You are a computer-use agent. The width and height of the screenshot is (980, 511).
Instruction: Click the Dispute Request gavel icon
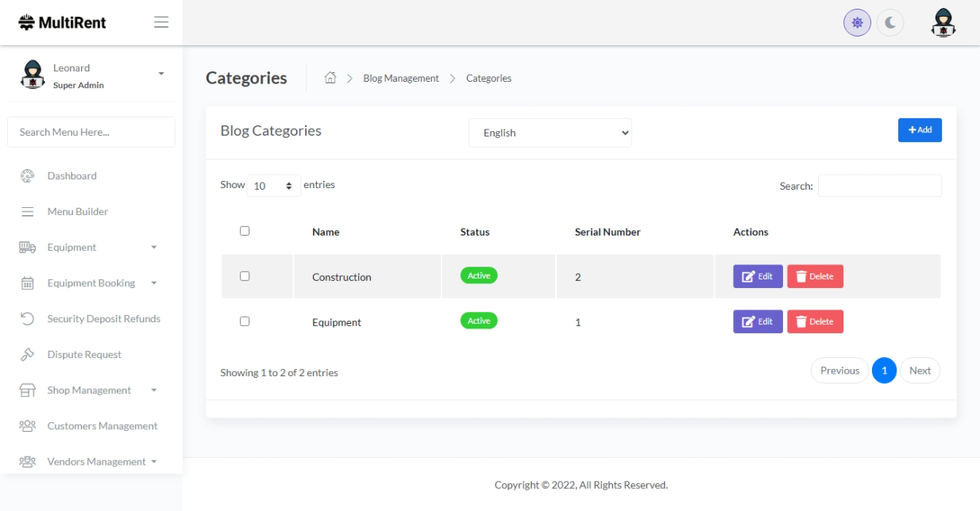click(x=27, y=355)
